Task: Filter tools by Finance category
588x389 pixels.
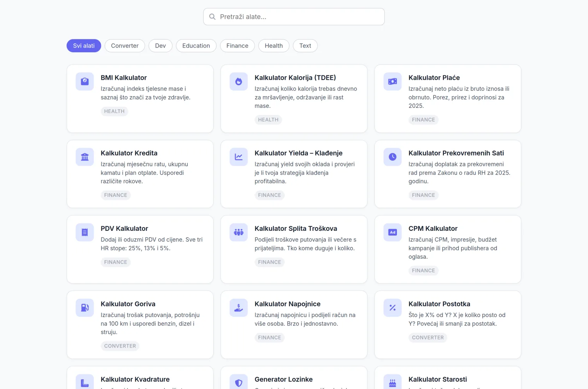Action: pyautogui.click(x=238, y=46)
